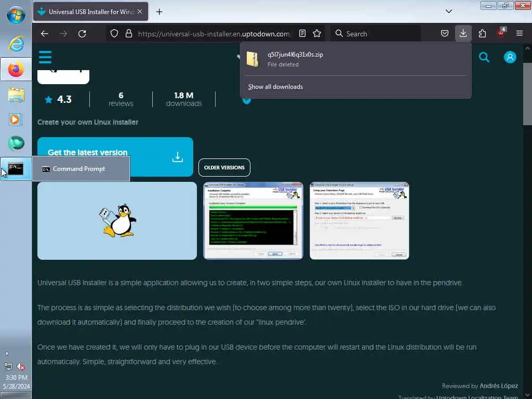The width and height of the screenshot is (532, 399).
Task: Open the penguin USB logo thumbnail
Action: coord(117,221)
